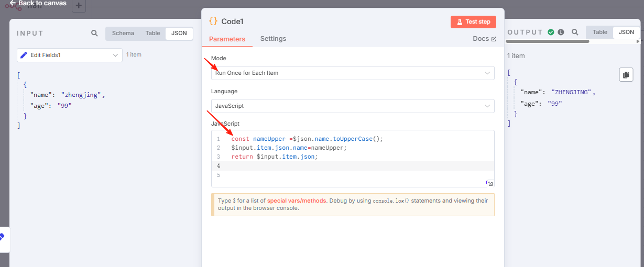Click the "99" age value in OUTPUT JSON
The height and width of the screenshot is (267, 644).
(555, 104)
